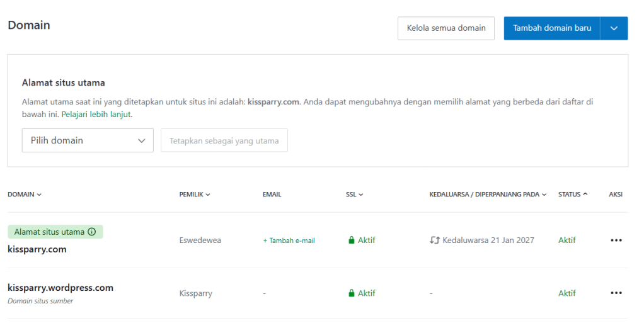The image size is (644, 333).
Task: Click the SSL lock icon for kissparry.com
Action: click(352, 240)
